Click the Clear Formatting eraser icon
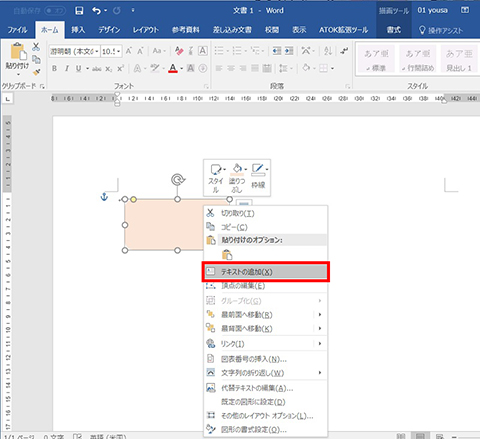Viewport: 480px width, 439px height. click(179, 51)
